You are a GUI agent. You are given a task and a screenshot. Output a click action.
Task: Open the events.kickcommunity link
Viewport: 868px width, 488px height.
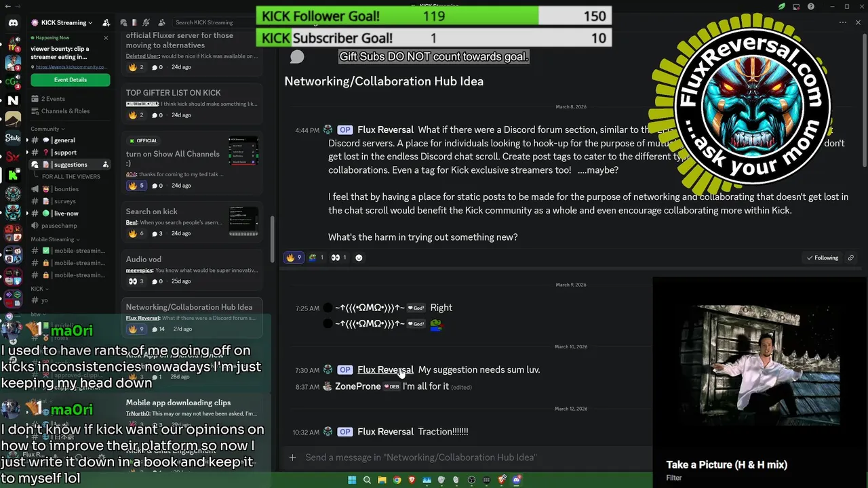[71, 67]
